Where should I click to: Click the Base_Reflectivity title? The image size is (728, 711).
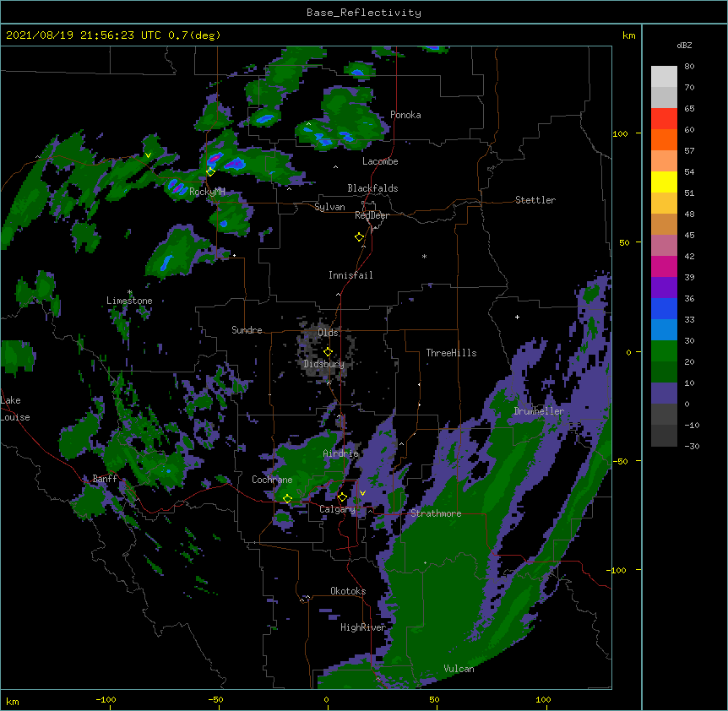[x=364, y=13]
